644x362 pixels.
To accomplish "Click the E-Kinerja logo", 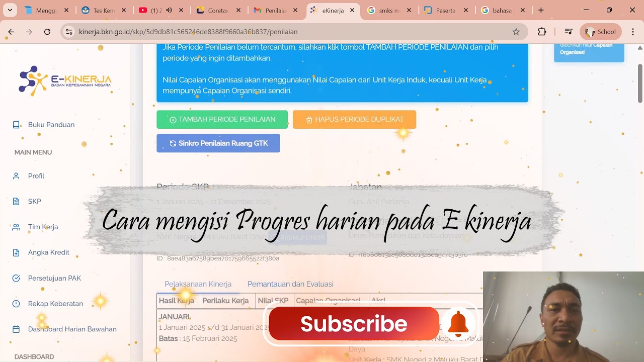I will [65, 80].
